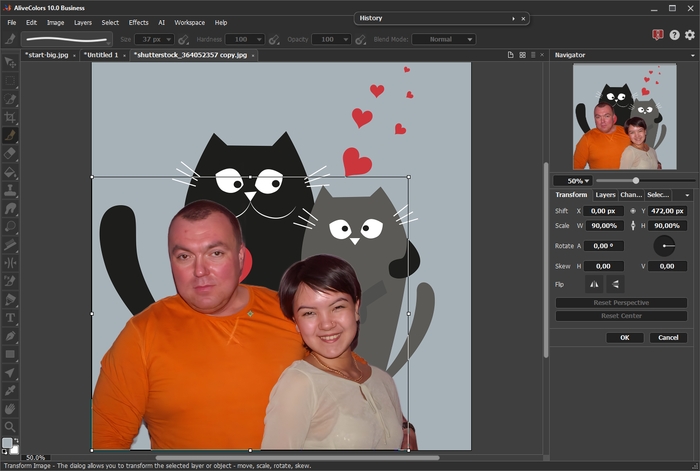Close the History panel
This screenshot has width=700, height=471.
click(x=523, y=19)
